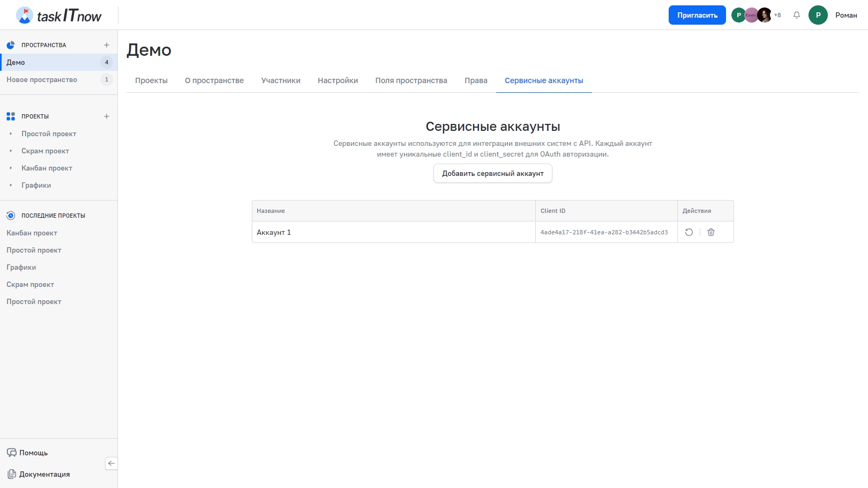The width and height of the screenshot is (868, 488).
Task: Expand the Скрам проект tree item
Action: [x=11, y=151]
